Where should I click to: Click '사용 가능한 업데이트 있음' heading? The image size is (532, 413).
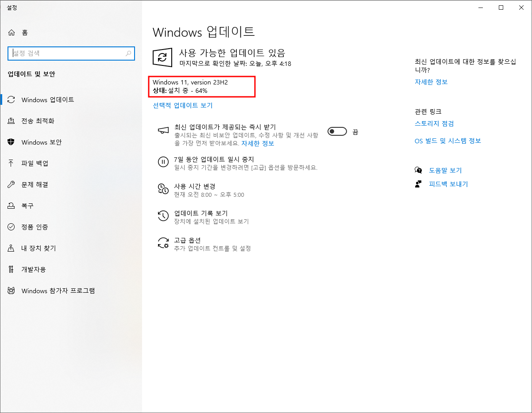[232, 53]
